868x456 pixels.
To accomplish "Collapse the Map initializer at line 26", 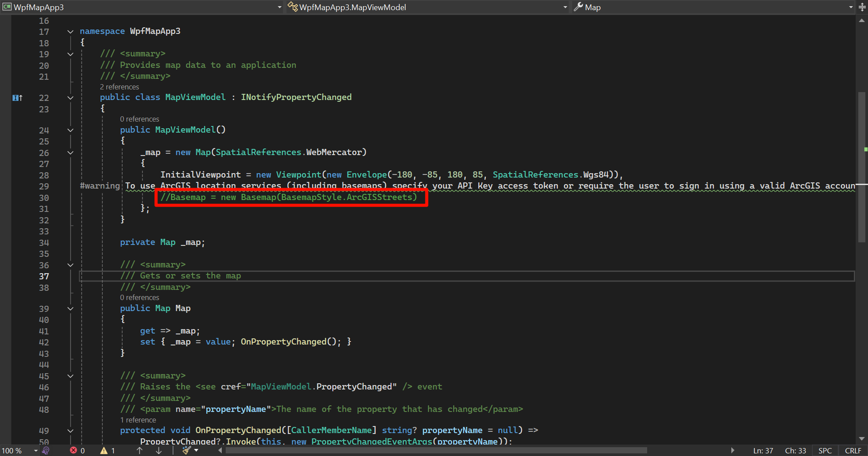I will (70, 152).
